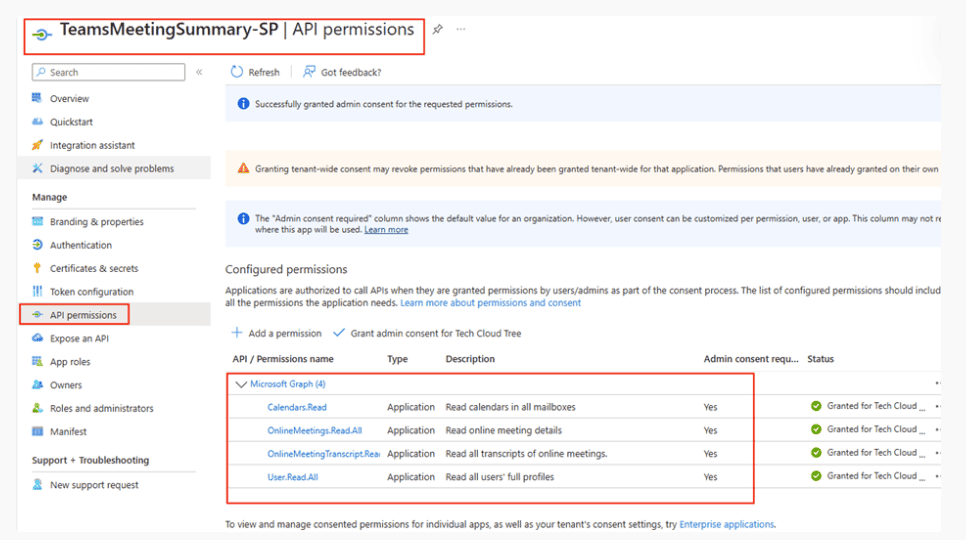Open the more options ellipsis in title bar
Image resolution: width=966 pixels, height=540 pixels.
point(461,30)
